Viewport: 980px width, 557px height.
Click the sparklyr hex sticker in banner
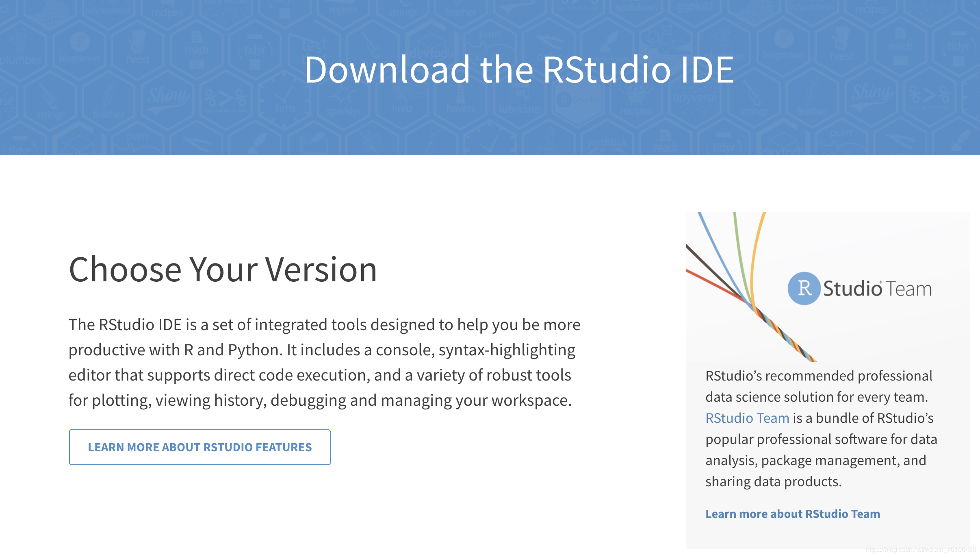344,102
